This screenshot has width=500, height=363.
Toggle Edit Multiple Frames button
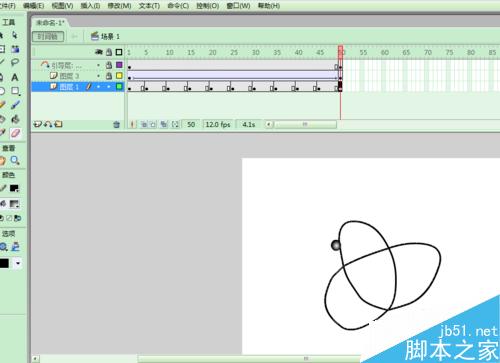(x=163, y=125)
